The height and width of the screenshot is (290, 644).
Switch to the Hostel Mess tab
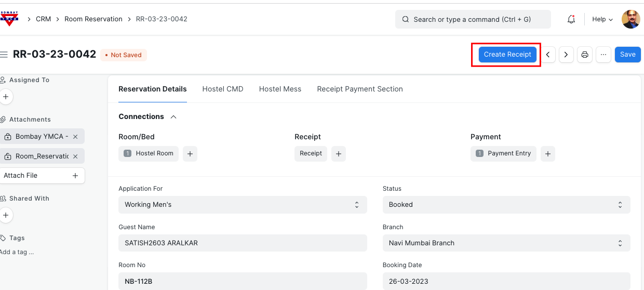280,89
